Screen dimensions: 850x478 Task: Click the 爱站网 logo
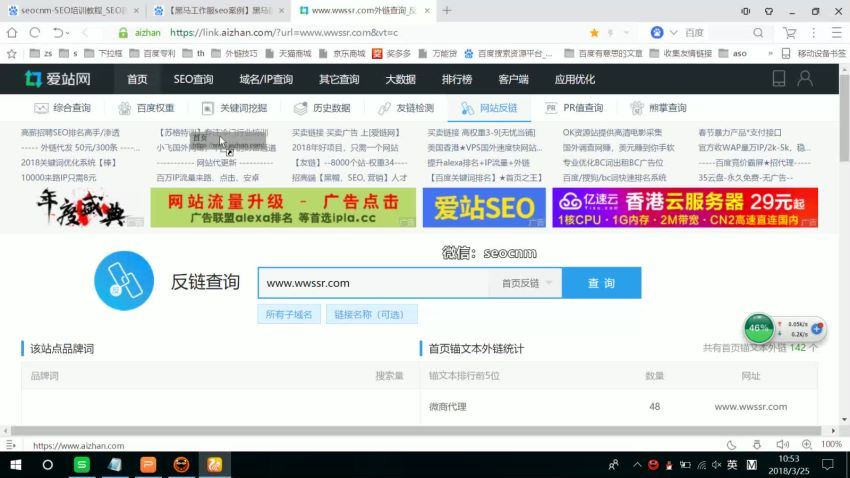coord(58,79)
